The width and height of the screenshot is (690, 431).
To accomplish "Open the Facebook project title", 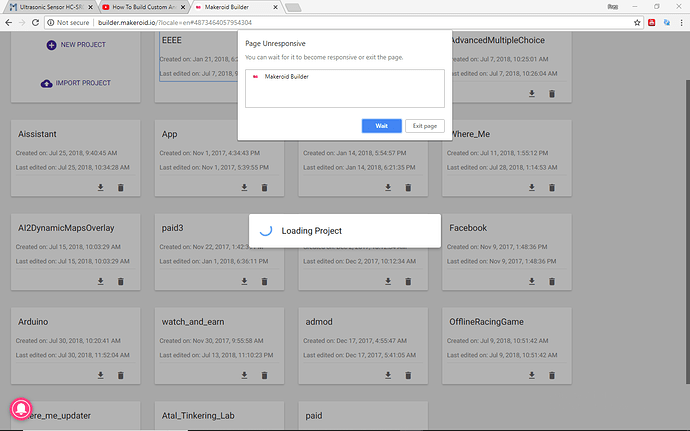I will (468, 228).
